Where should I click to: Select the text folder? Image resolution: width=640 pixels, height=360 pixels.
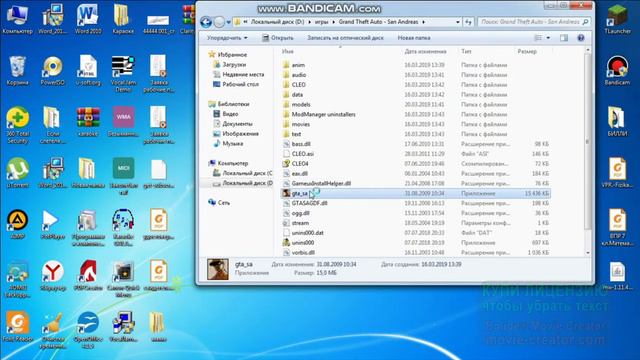pos(296,134)
